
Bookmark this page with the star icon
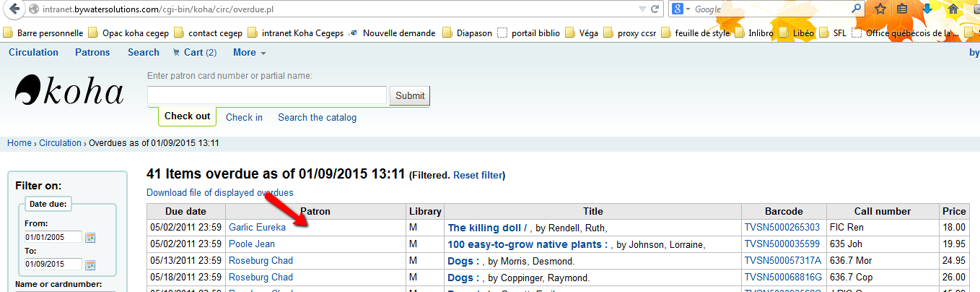click(880, 9)
